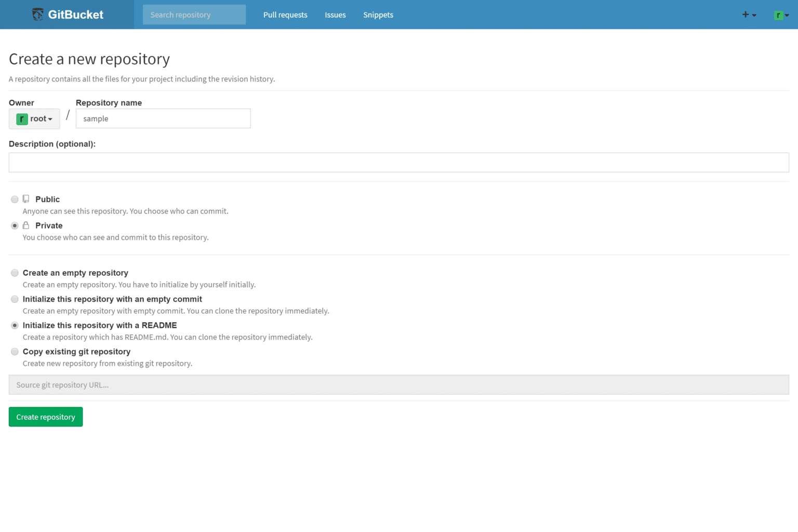Choose Create an empty repository option
798x532 pixels.
(15, 273)
